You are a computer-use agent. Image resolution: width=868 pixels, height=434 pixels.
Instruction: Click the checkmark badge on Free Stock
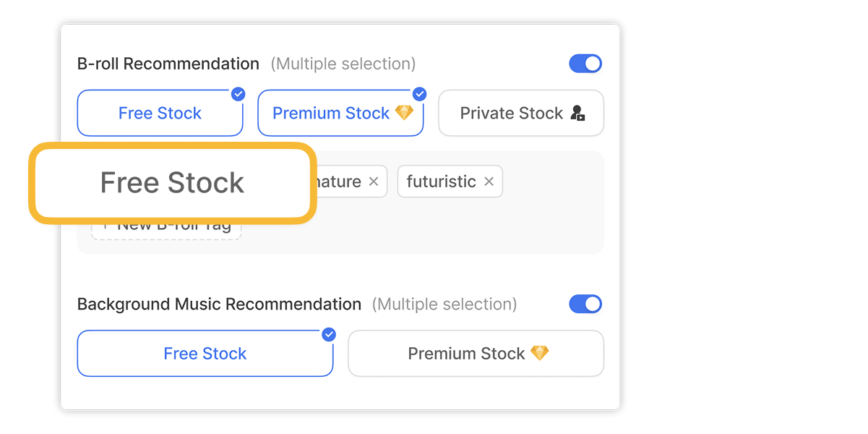coord(239,93)
